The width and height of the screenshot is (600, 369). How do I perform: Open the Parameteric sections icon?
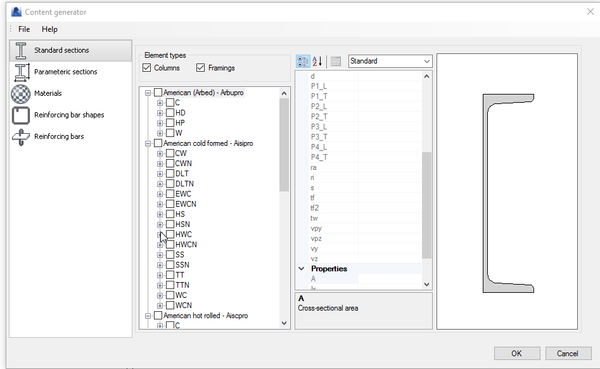pos(21,72)
